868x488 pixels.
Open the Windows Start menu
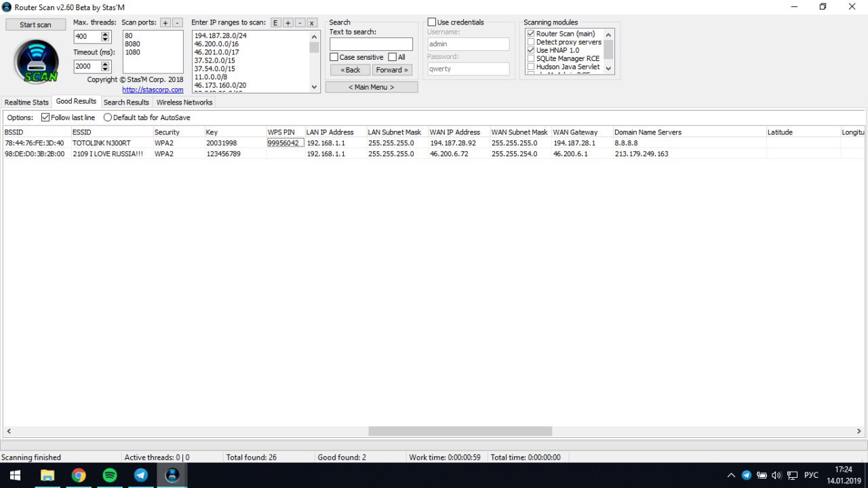[15, 475]
